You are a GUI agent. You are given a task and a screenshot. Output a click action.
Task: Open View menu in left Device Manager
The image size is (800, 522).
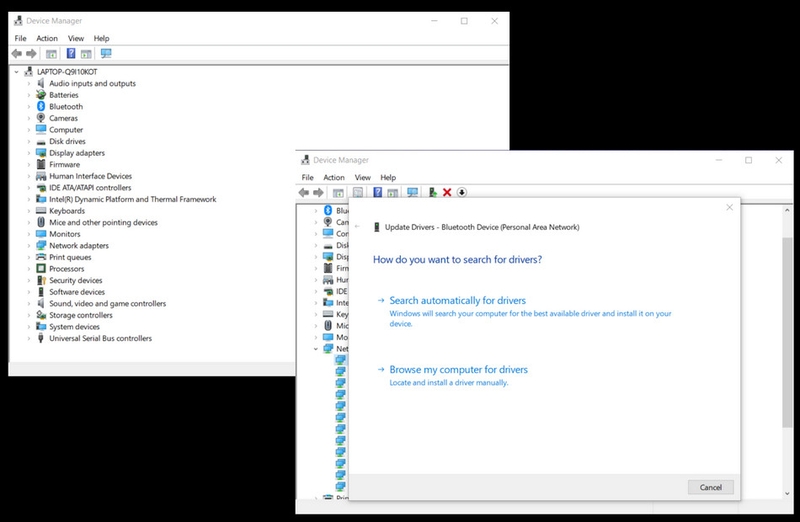click(76, 38)
